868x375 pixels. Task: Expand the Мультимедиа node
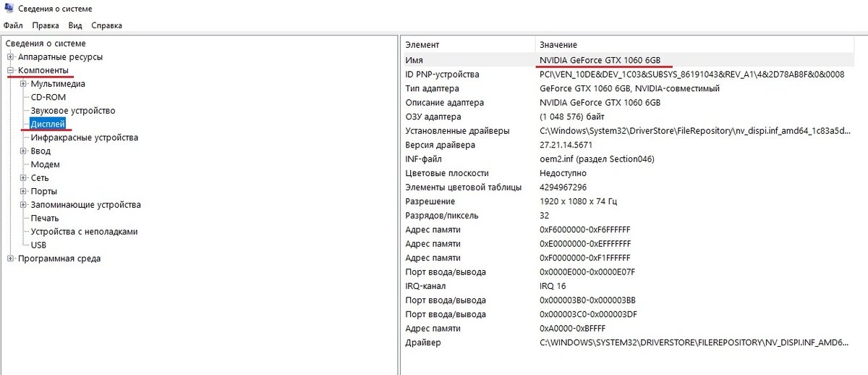23,84
